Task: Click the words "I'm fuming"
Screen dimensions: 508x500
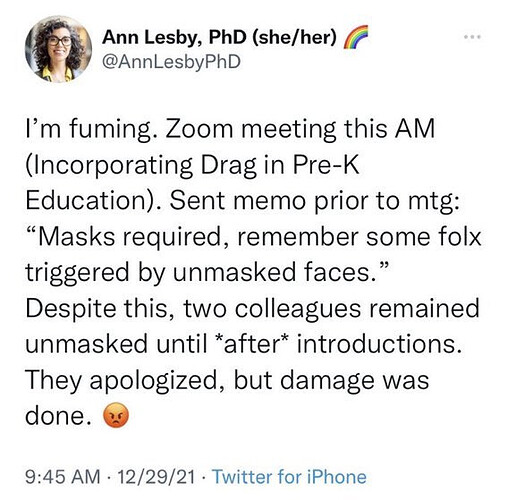Action: [x=88, y=130]
